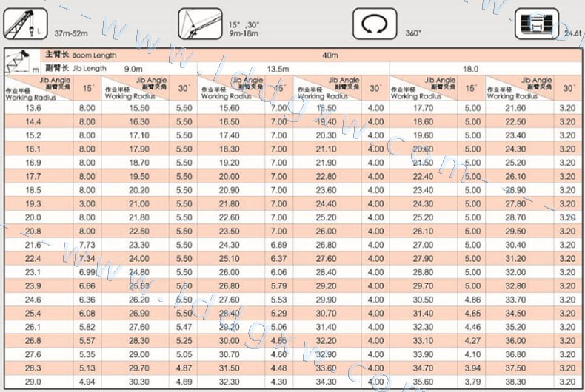585x392 pixels.
Task: Select the '9m-18m' jib range label
Action: pos(244,33)
